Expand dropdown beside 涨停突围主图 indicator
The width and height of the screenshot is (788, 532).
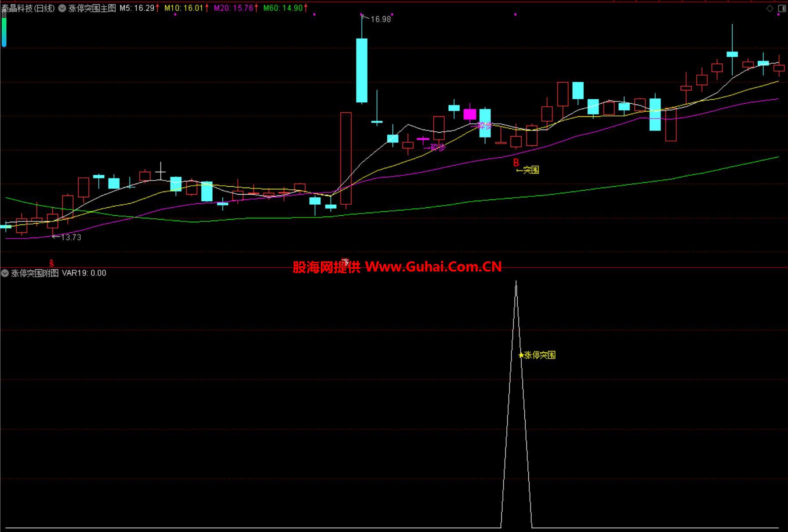(62, 8)
